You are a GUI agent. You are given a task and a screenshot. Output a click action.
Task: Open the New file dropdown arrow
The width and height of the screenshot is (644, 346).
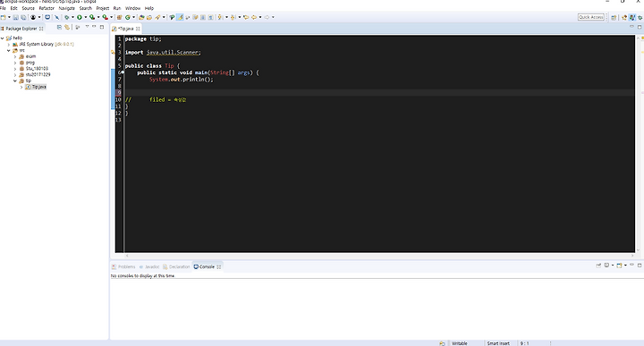(9, 17)
